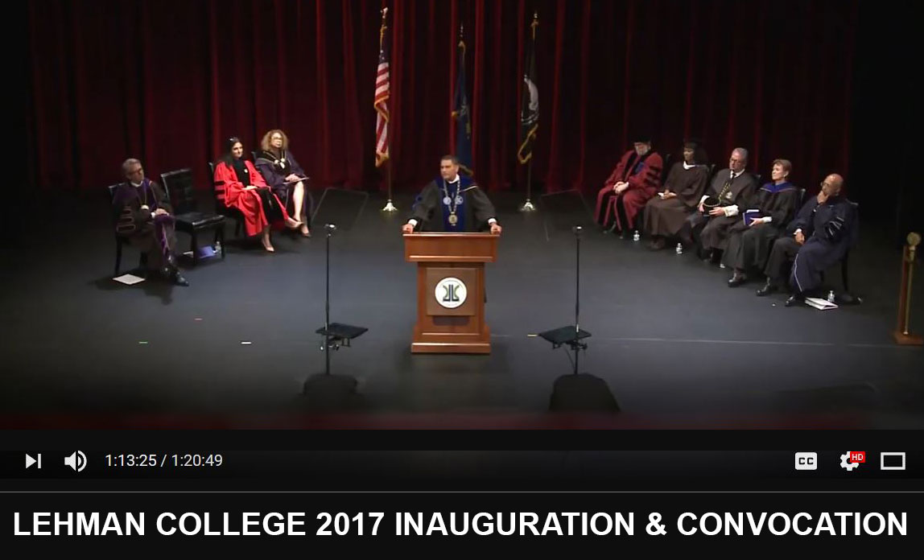The height and width of the screenshot is (560, 924).
Task: Open the settings gear menu
Action: tap(849, 461)
